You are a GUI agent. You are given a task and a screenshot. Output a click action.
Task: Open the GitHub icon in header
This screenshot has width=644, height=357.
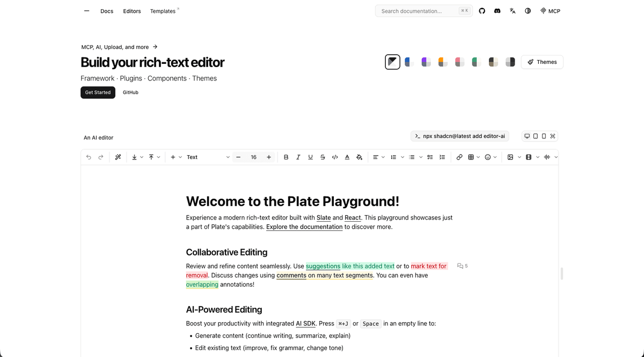[482, 11]
